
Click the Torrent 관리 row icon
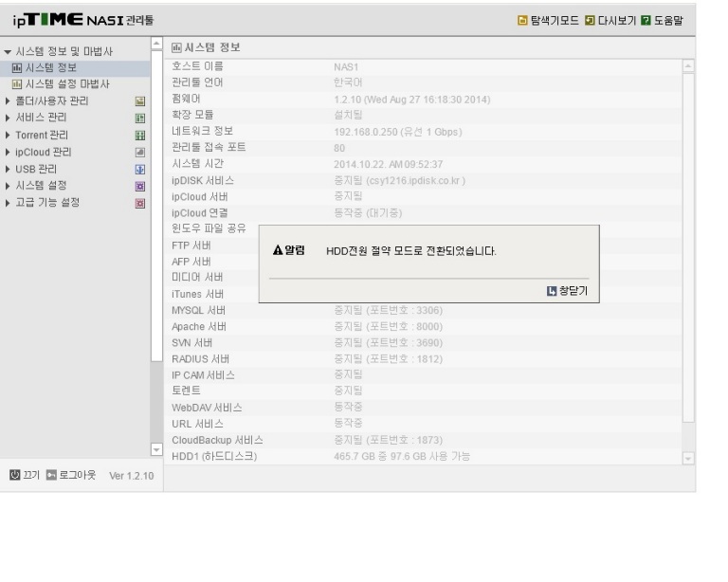point(139,135)
